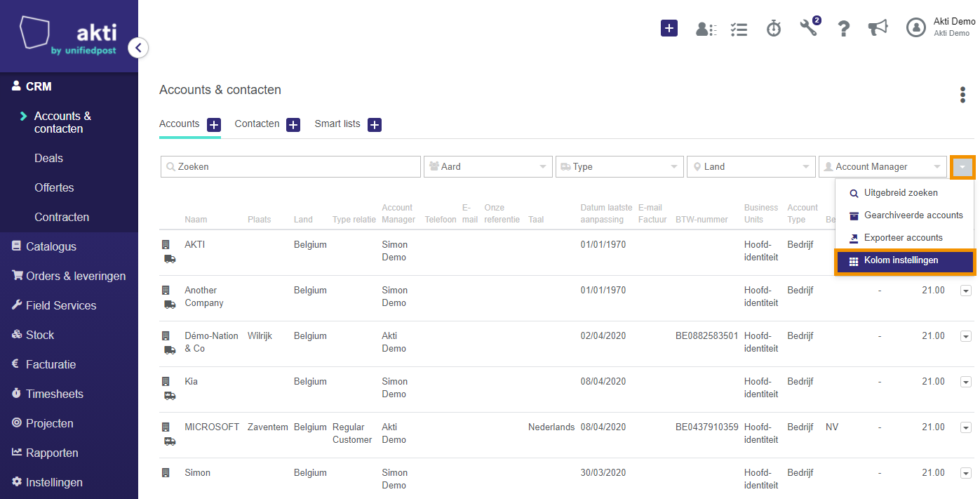This screenshot has width=980, height=499.
Task: Open row actions dropdown for MICROSOFT
Action: [x=965, y=427]
